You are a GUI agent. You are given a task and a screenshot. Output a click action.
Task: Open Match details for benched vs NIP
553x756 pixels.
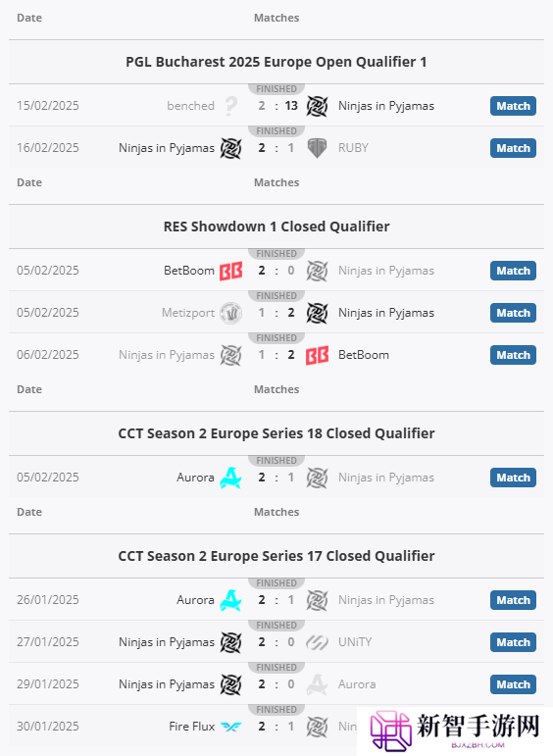coord(513,106)
